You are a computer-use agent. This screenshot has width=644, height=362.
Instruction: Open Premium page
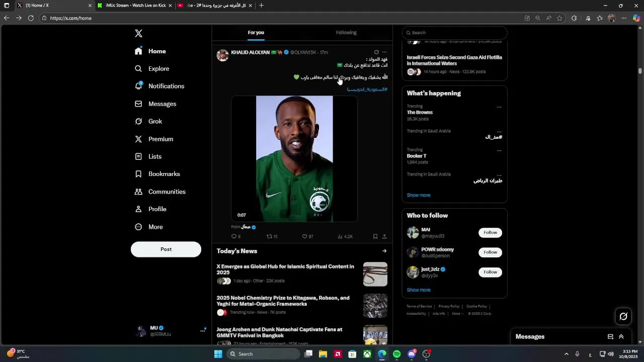pyautogui.click(x=154, y=139)
